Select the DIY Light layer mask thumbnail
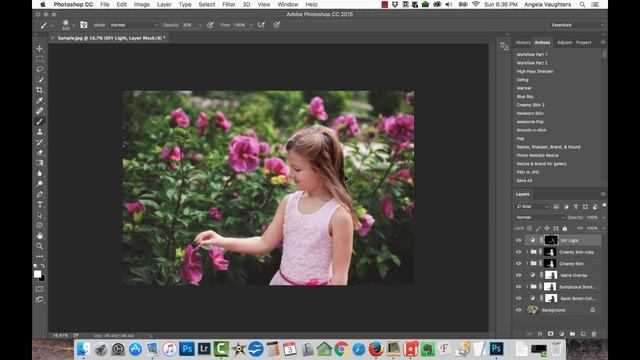The height and width of the screenshot is (360, 640). click(551, 240)
